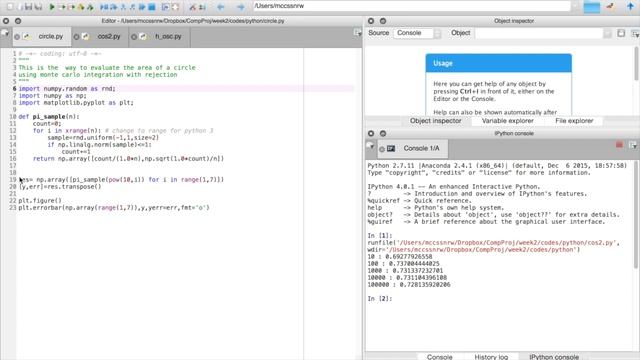Expand the Object field history dropdown
Viewport: 640px width, 360px height.
click(607, 33)
